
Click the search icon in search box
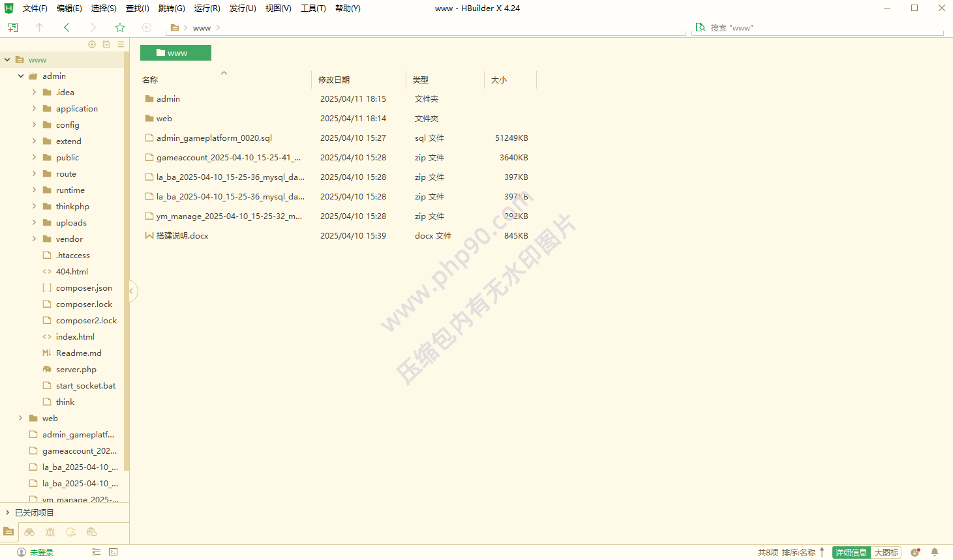tap(701, 27)
